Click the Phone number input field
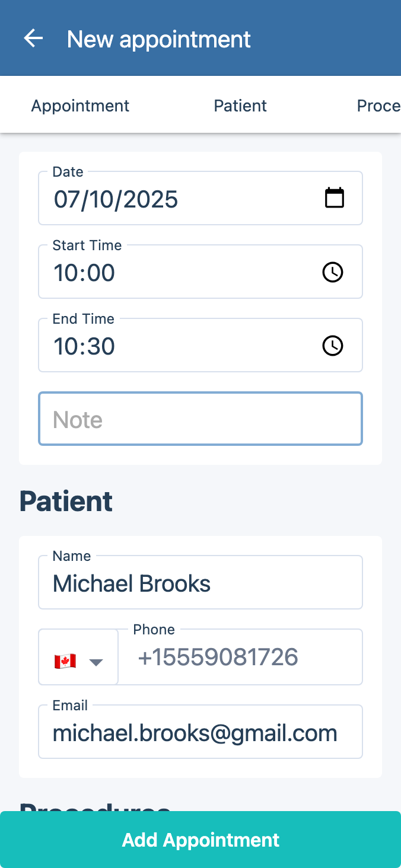Image resolution: width=401 pixels, height=868 pixels. pyautogui.click(x=240, y=658)
